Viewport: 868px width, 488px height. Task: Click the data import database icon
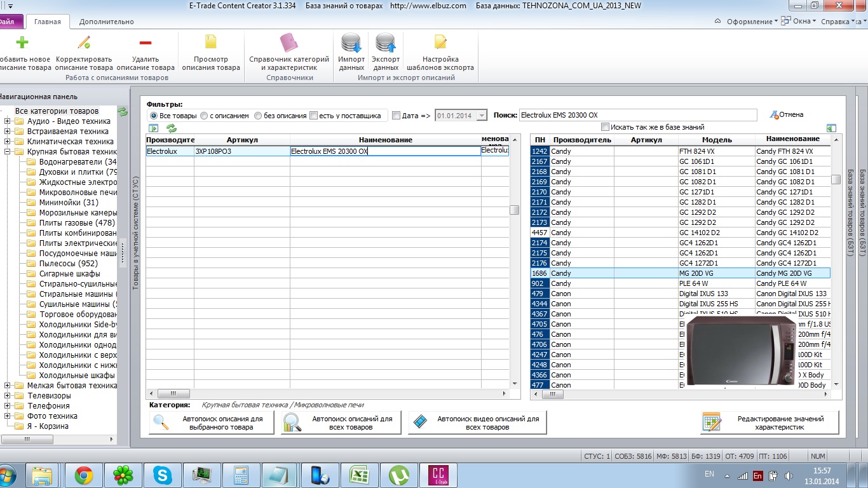pos(351,43)
